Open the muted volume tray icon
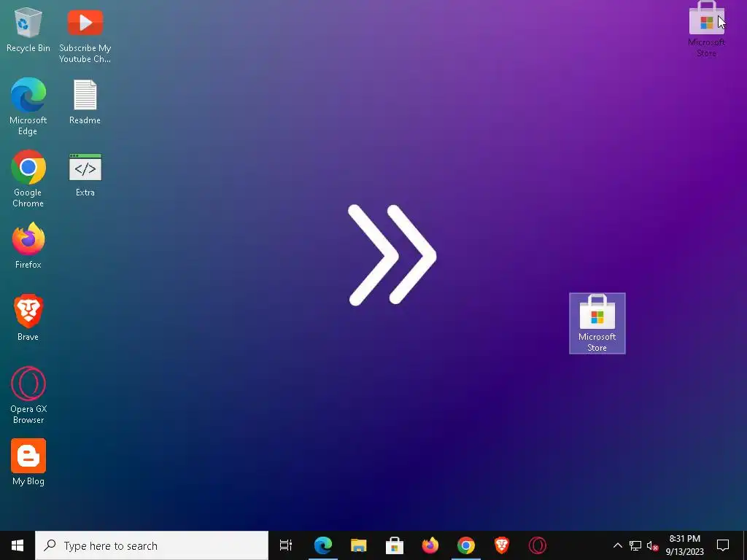Image resolution: width=747 pixels, height=560 pixels. click(x=652, y=545)
